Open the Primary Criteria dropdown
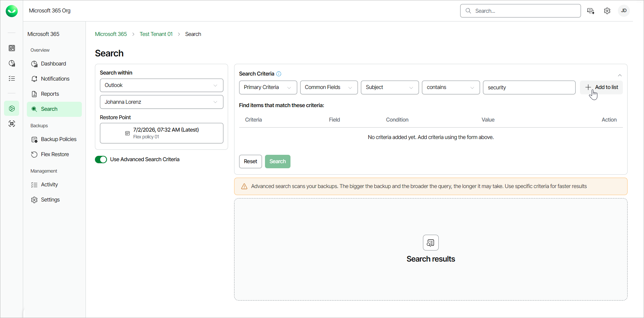644x318 pixels. (x=268, y=87)
